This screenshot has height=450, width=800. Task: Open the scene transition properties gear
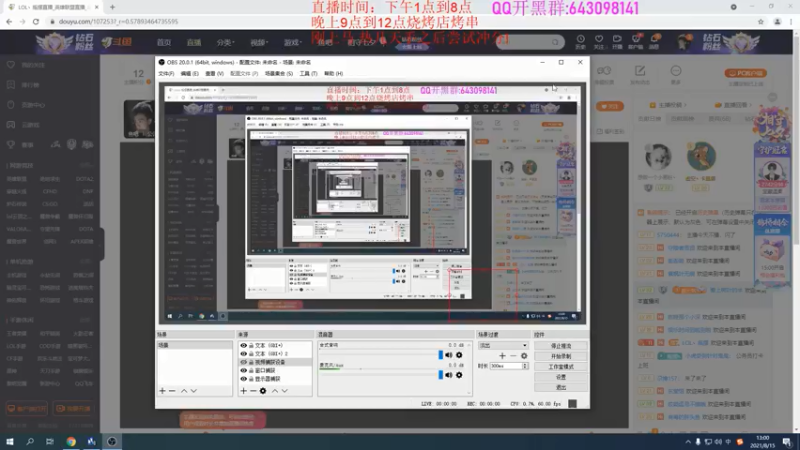[x=524, y=356]
